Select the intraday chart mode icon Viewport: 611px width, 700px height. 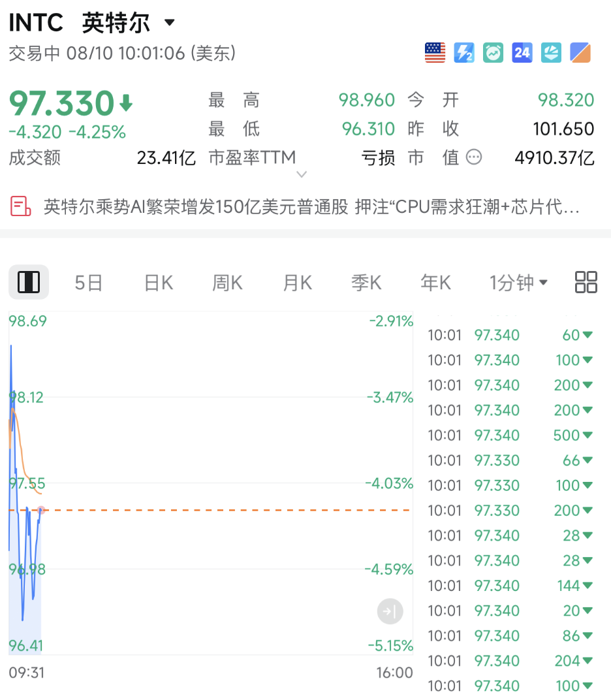[29, 282]
